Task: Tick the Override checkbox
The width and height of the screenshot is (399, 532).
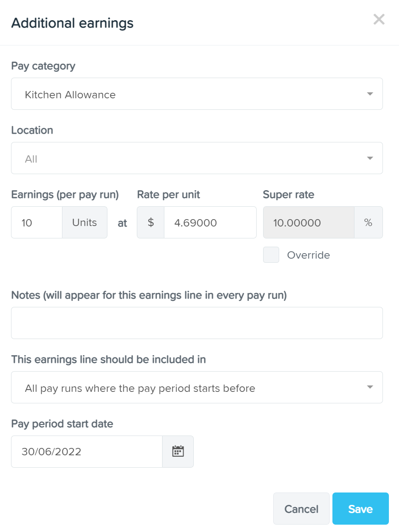Action: click(271, 255)
